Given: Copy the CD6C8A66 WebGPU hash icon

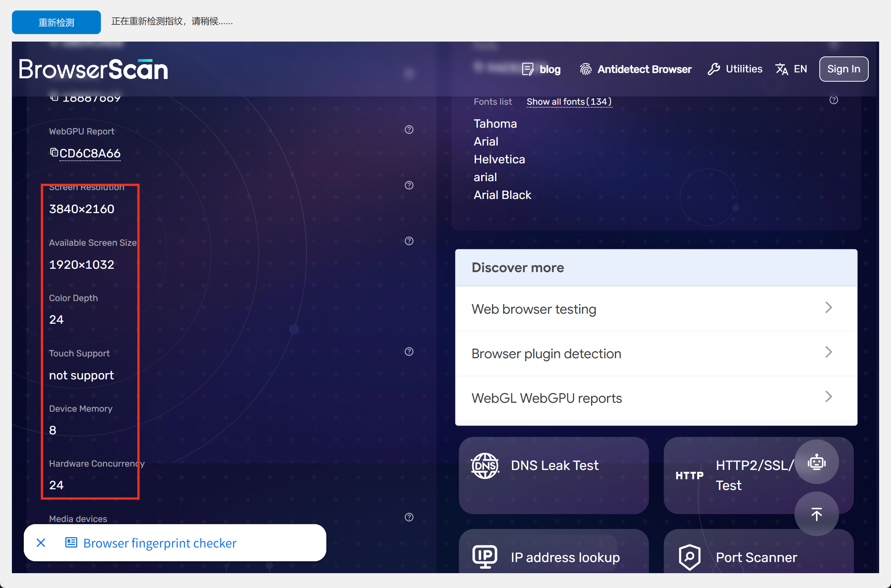Looking at the screenshot, I should [x=54, y=152].
